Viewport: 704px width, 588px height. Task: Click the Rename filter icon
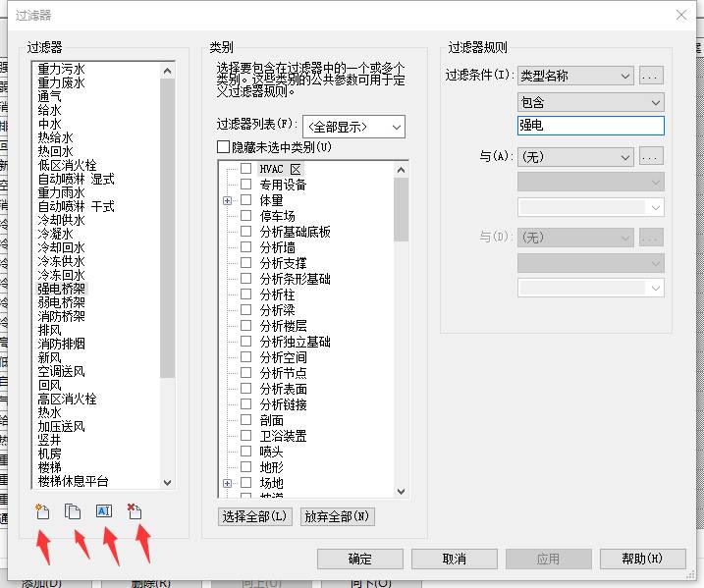[104, 510]
